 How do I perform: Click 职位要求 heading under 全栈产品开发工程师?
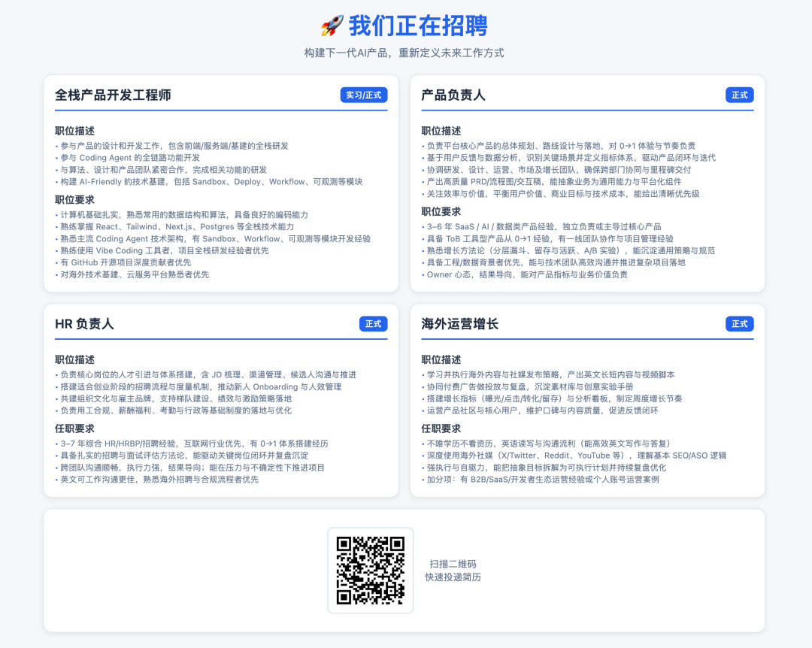(x=74, y=200)
